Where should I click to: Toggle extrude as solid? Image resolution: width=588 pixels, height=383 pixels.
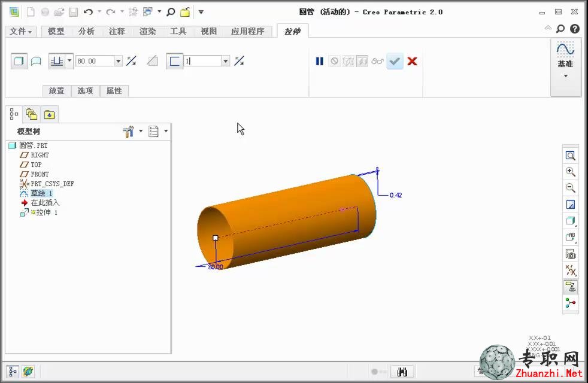click(19, 61)
